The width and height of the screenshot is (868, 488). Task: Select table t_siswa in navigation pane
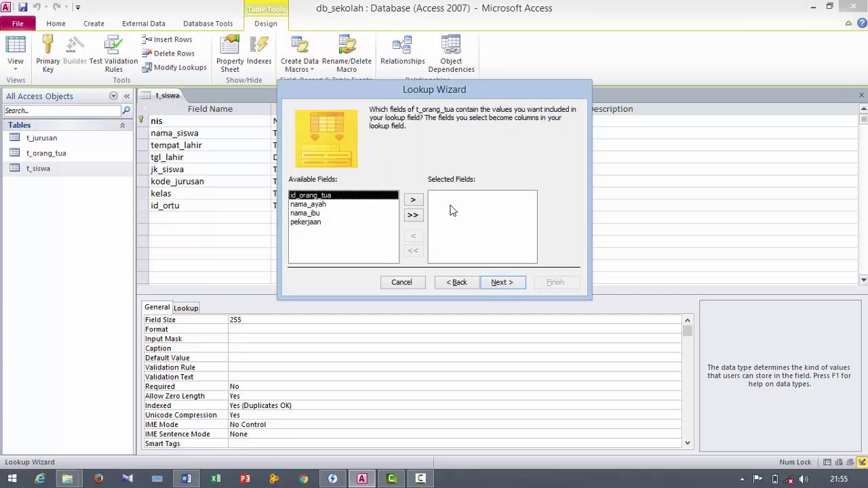38,168
